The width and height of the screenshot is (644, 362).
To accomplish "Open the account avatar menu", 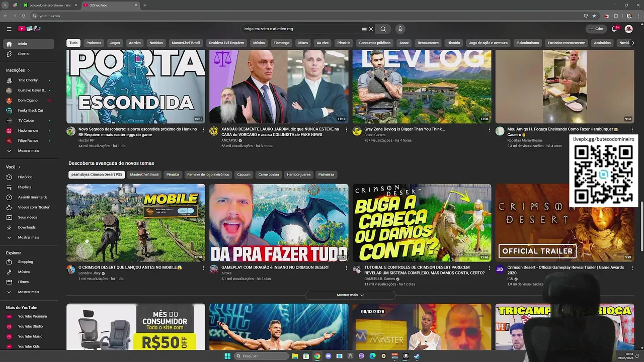I will coord(628,29).
